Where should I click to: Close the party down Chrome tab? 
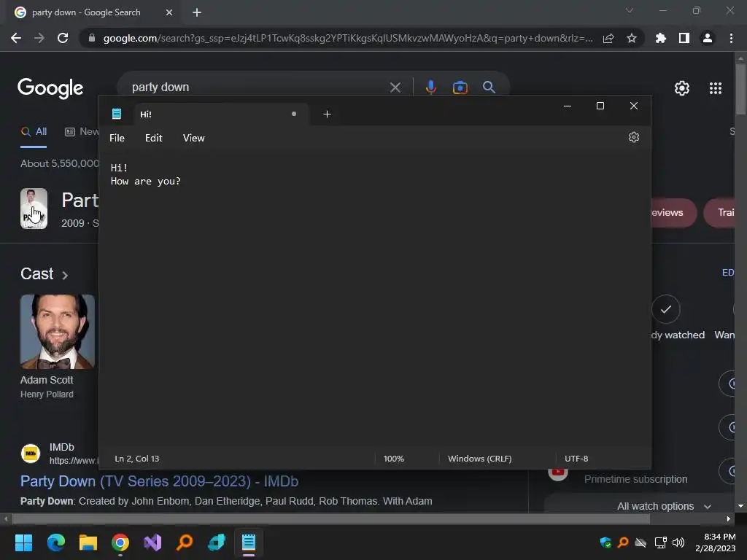pyautogui.click(x=169, y=12)
